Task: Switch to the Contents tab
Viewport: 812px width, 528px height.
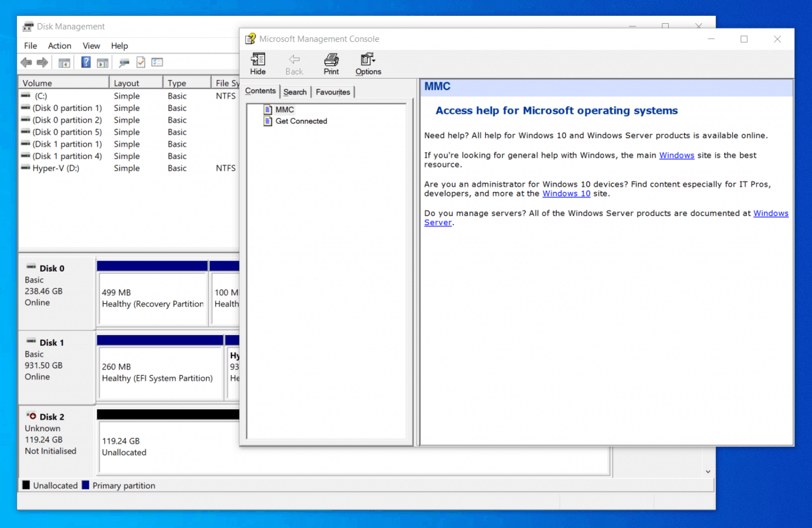Action: click(x=261, y=91)
